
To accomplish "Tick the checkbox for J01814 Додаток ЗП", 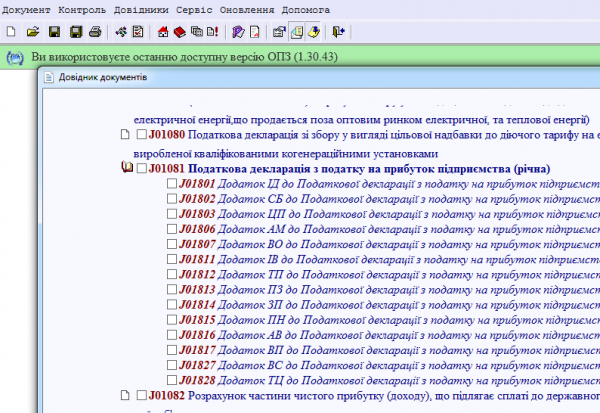I will coord(172,304).
